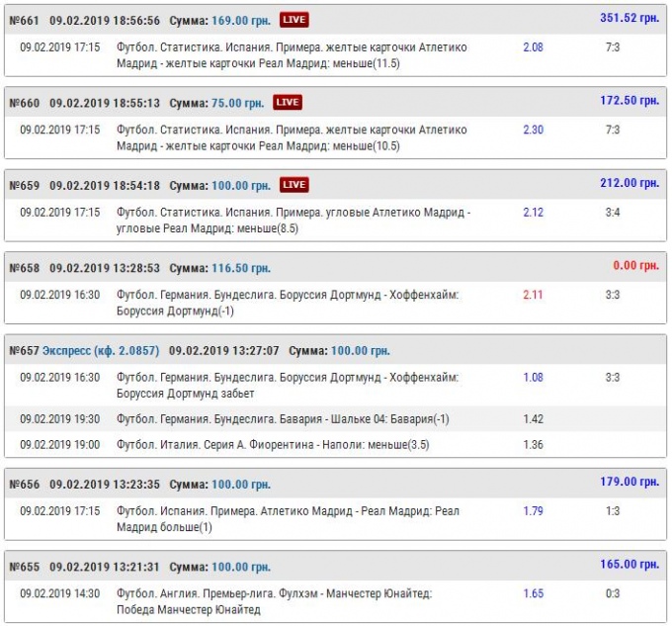Click LIVE badge on bet №660
672x626 pixels.
coord(288,102)
